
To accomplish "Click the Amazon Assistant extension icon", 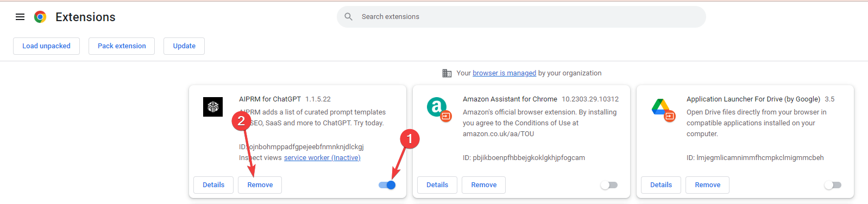I will click(x=438, y=109).
